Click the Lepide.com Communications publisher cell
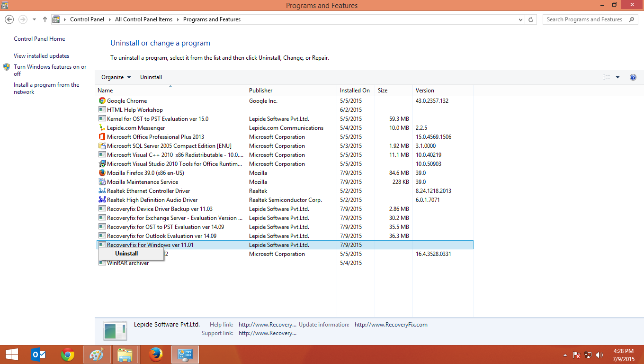Image resolution: width=644 pixels, height=364 pixels. point(286,128)
